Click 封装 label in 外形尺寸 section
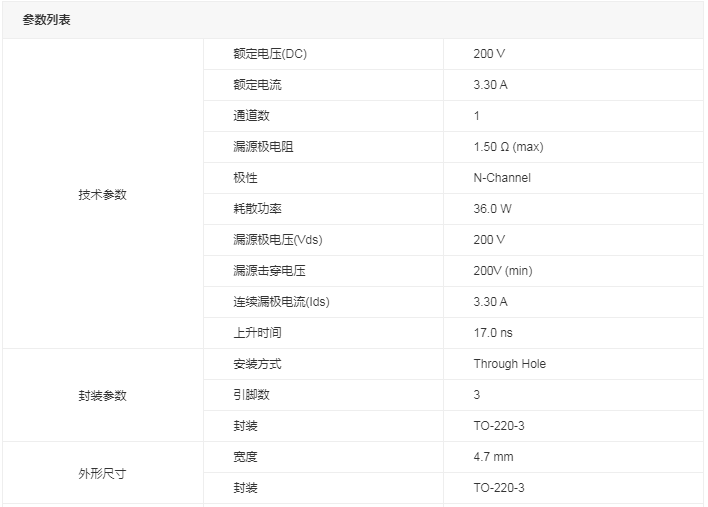This screenshot has height=507, width=708. click(x=245, y=488)
